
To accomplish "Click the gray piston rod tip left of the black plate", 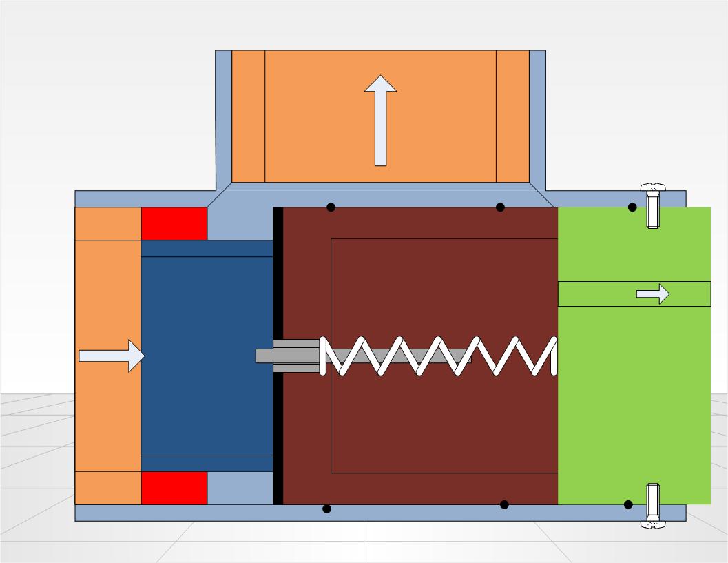I will tap(264, 356).
